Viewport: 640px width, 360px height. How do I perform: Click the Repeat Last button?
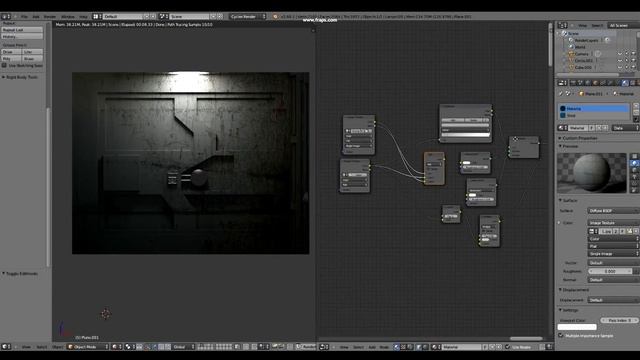click(x=22, y=30)
